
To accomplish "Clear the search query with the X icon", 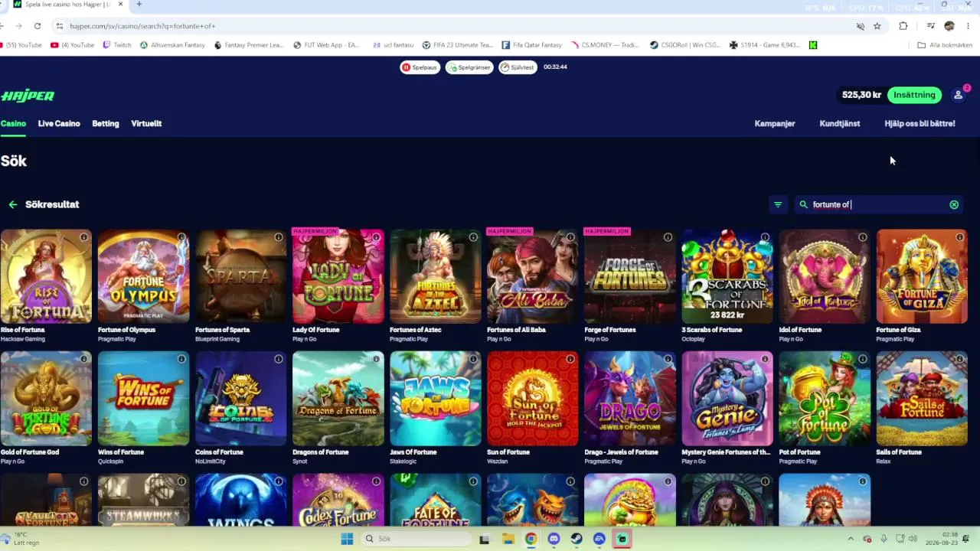I will (954, 204).
